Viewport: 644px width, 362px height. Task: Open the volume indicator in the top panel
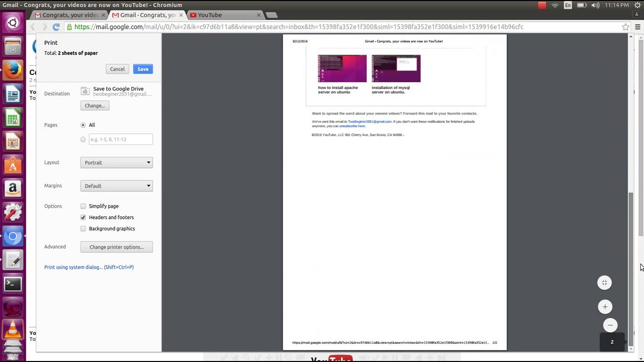[595, 5]
